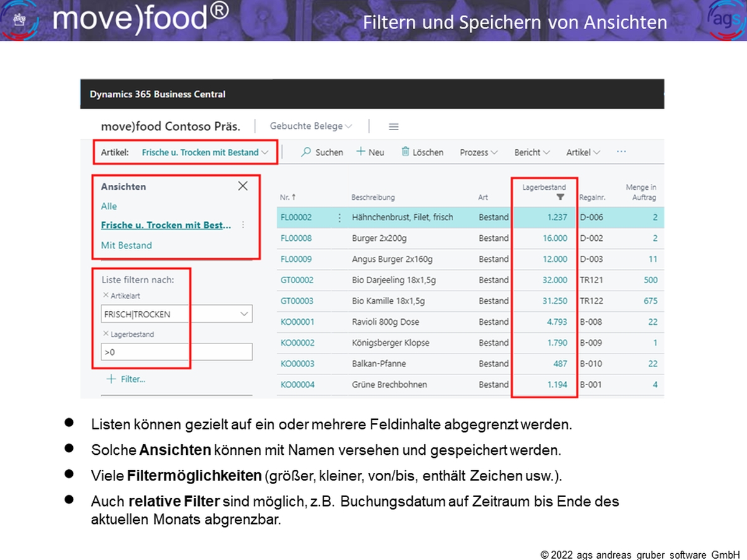Click Lagerbestand value 1.237
Screen dimensions: 747x560
pyautogui.click(x=557, y=217)
